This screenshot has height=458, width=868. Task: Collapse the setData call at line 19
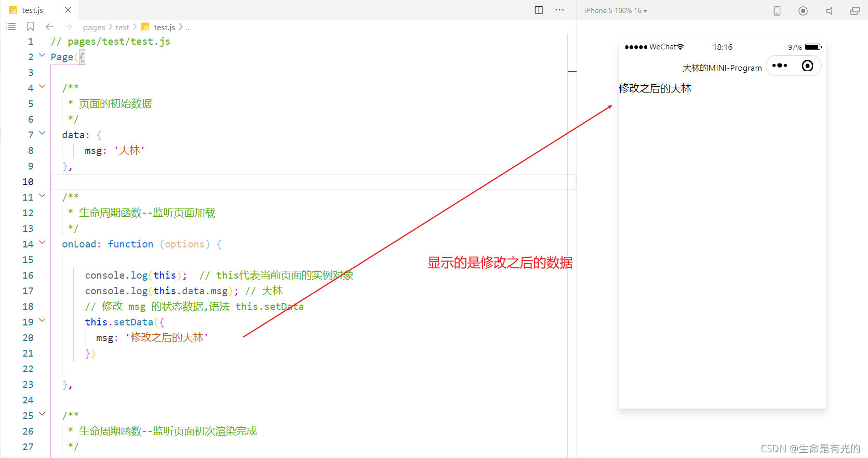pos(42,320)
